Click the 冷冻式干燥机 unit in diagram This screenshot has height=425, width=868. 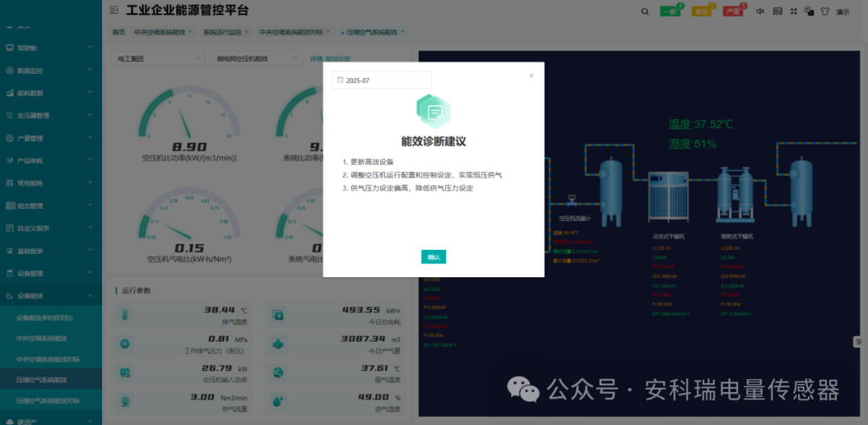[x=668, y=198]
